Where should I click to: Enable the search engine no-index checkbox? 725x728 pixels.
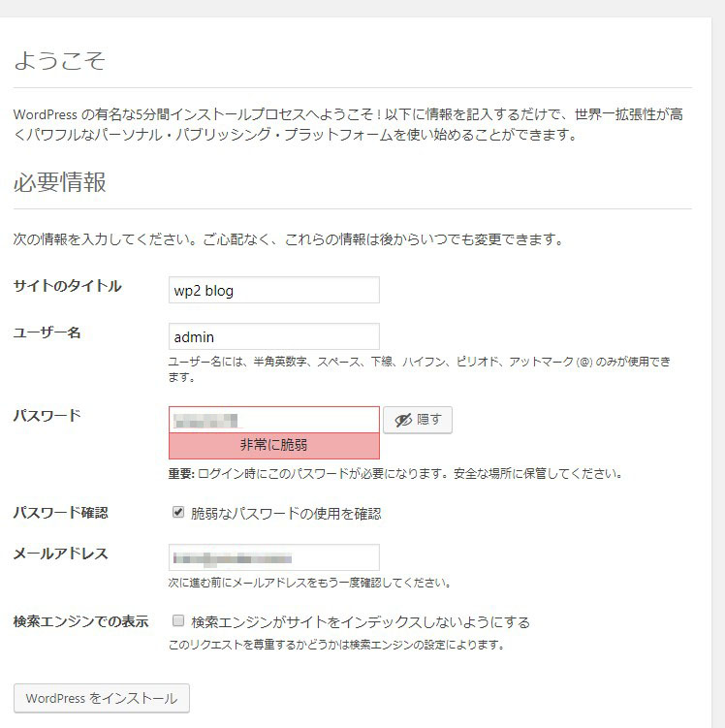point(178,620)
